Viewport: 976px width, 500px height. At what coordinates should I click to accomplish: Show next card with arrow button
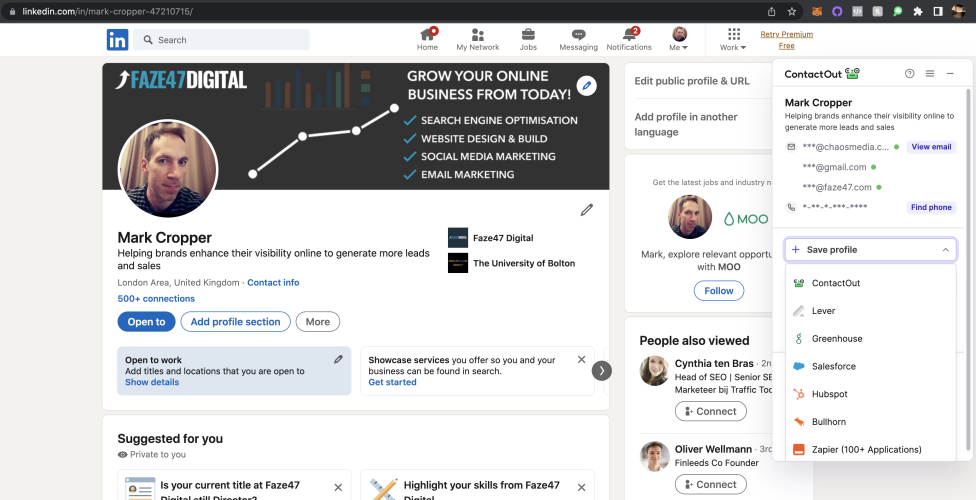point(601,370)
